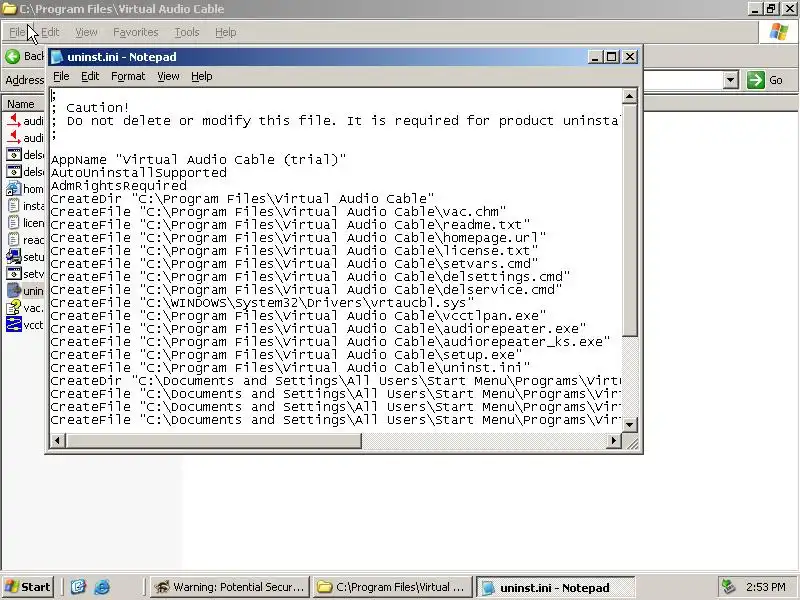Open Explorer's View menu
This screenshot has height=600, width=800.
(x=86, y=32)
